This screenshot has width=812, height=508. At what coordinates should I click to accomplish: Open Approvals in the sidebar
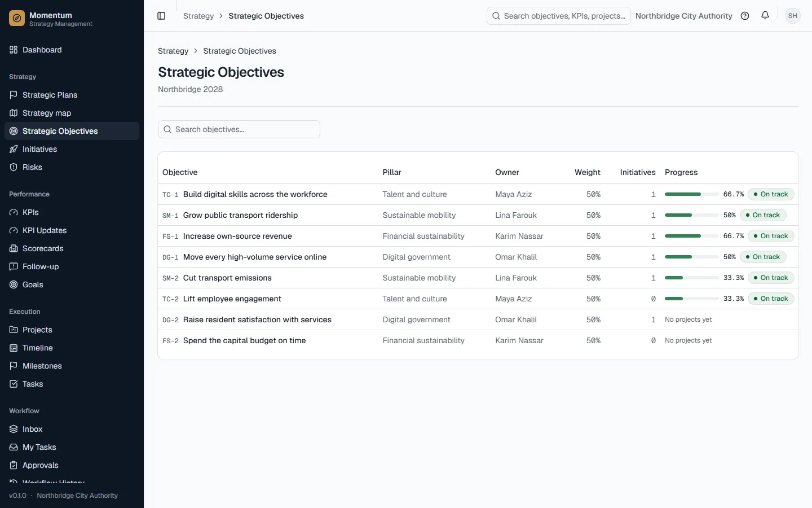click(72, 465)
